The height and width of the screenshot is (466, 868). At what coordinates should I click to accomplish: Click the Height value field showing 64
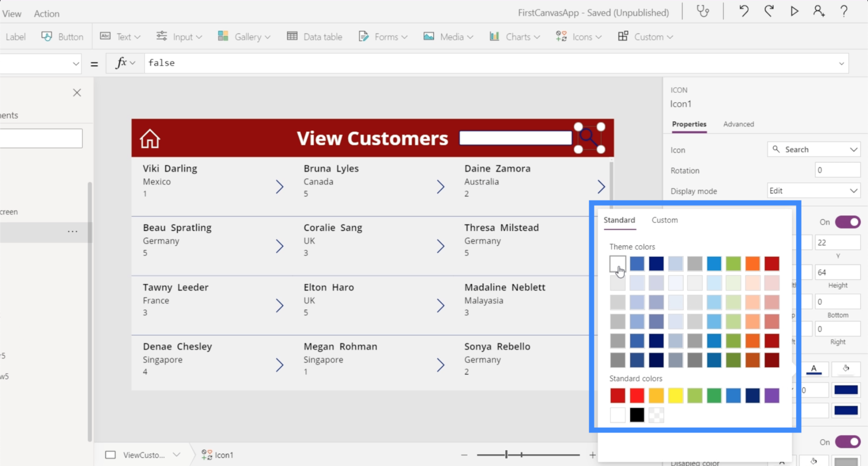point(838,272)
